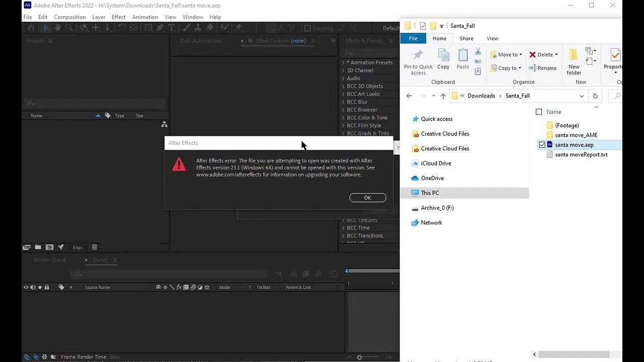Select the Home tool in After Effects toolbar

point(31,28)
